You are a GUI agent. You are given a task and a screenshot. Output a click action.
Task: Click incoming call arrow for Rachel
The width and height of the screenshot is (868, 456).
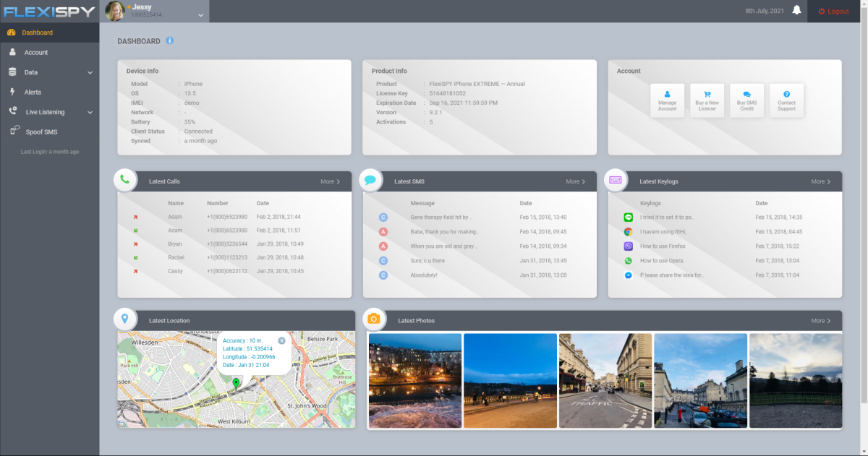coord(135,258)
